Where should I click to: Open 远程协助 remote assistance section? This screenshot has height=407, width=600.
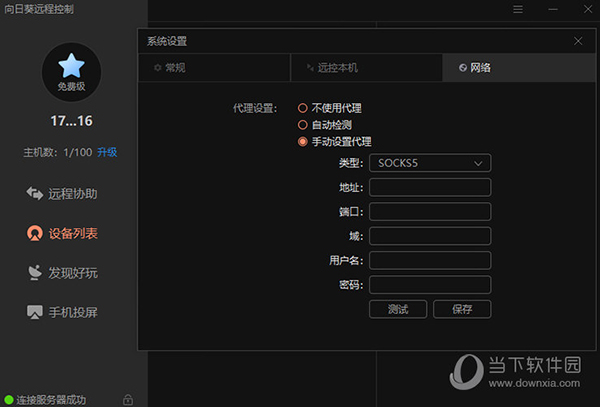click(62, 194)
